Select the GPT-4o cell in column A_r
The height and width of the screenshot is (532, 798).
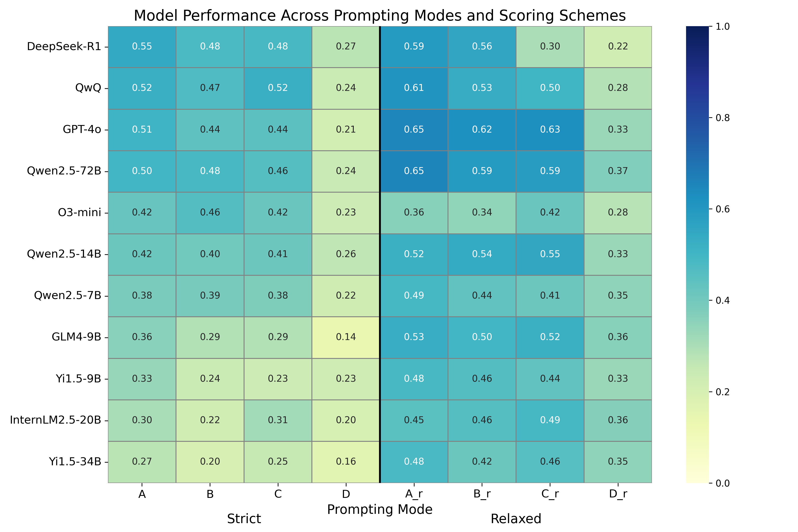[414, 130]
